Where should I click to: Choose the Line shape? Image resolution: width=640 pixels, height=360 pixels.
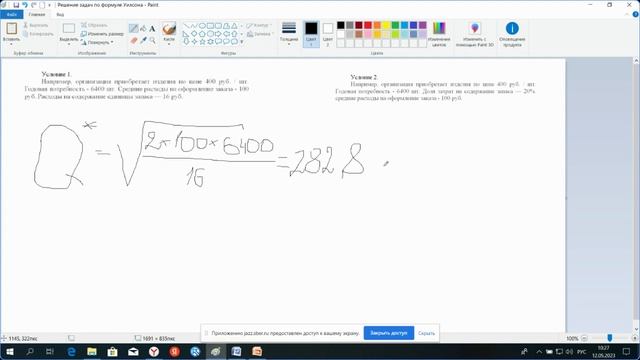pyautogui.click(x=186, y=26)
